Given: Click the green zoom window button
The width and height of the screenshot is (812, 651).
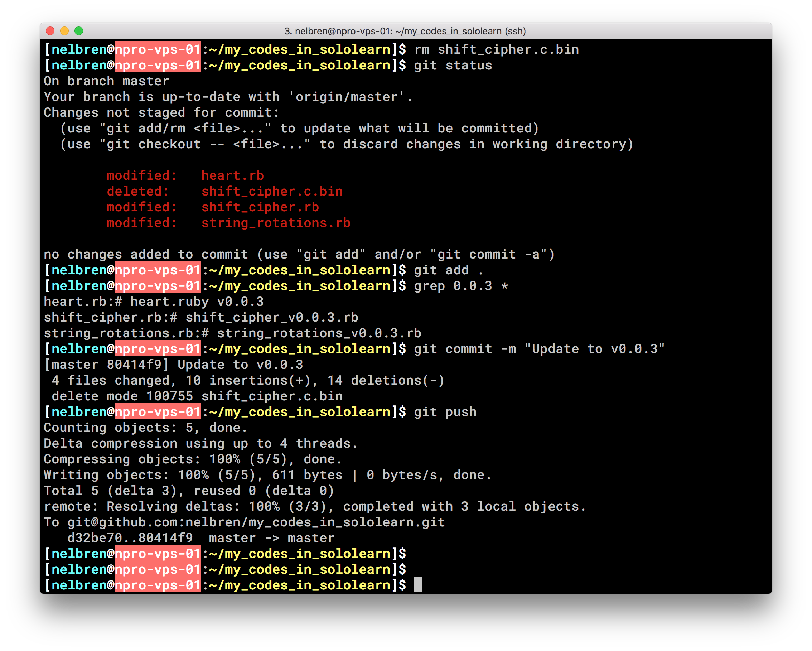Looking at the screenshot, I should tap(79, 31).
